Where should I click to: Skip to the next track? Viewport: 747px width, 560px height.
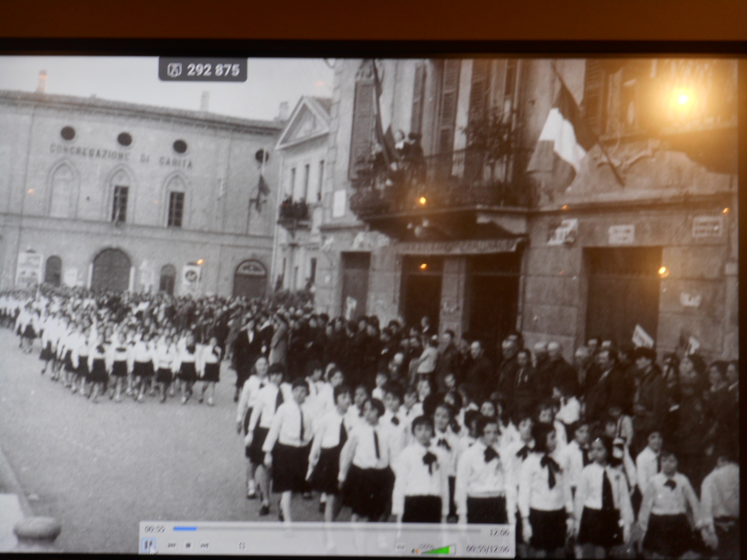(x=204, y=545)
